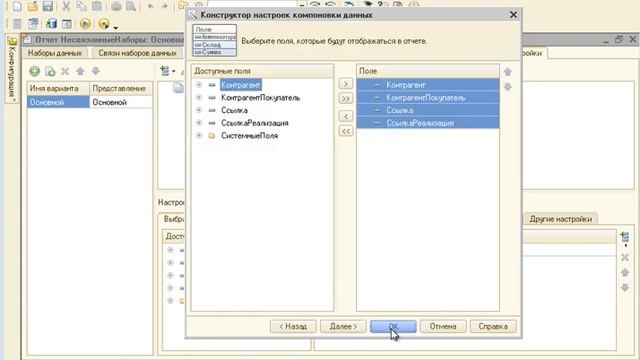640x360 pixels.
Task: Select Ссылка in the Доступные поля list
Action: point(234,110)
